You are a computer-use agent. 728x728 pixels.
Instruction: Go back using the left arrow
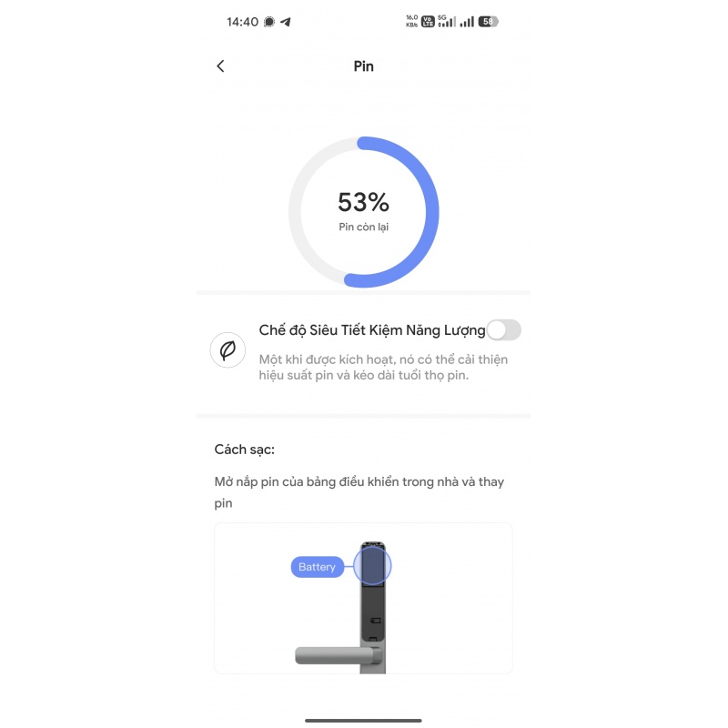tap(220, 66)
